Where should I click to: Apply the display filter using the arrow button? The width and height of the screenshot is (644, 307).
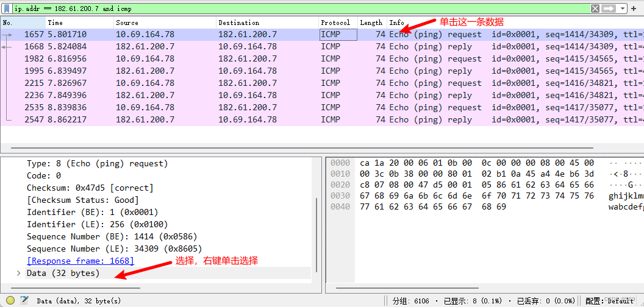609,8
